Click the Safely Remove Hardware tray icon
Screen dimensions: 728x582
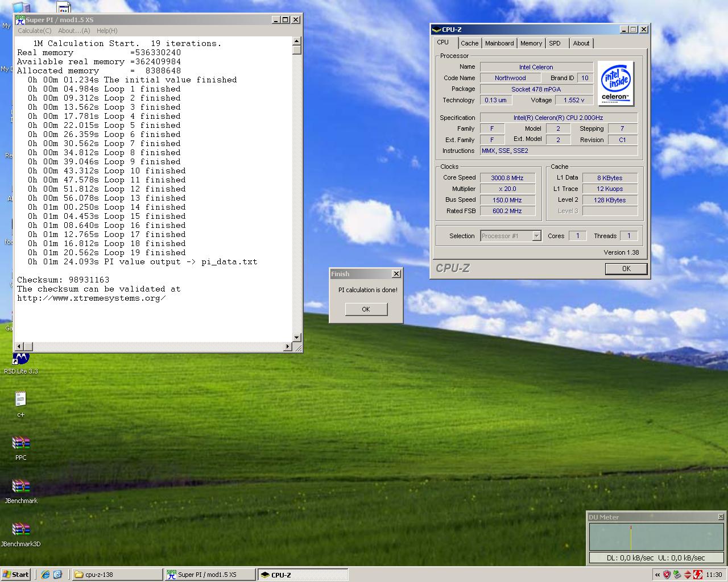(677, 575)
